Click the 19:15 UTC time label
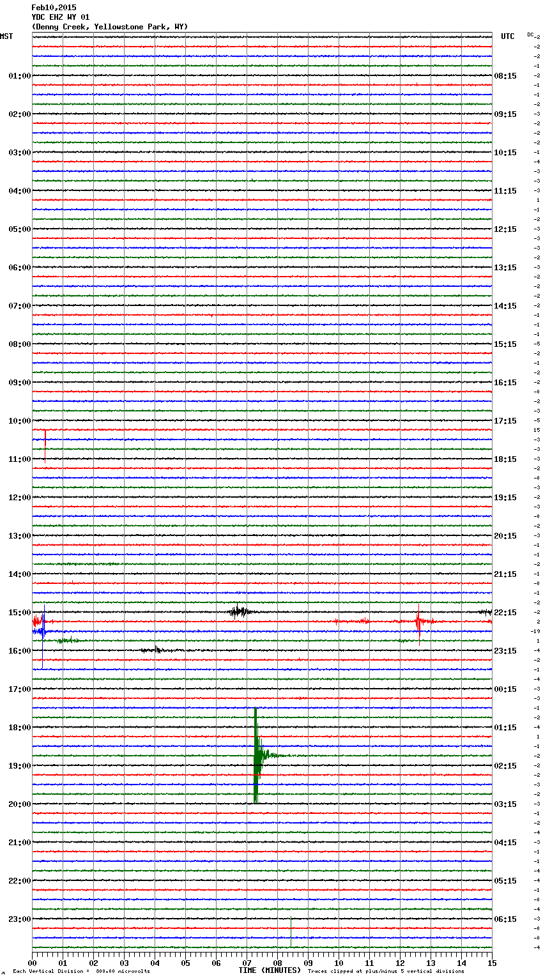543x980 pixels. click(505, 498)
